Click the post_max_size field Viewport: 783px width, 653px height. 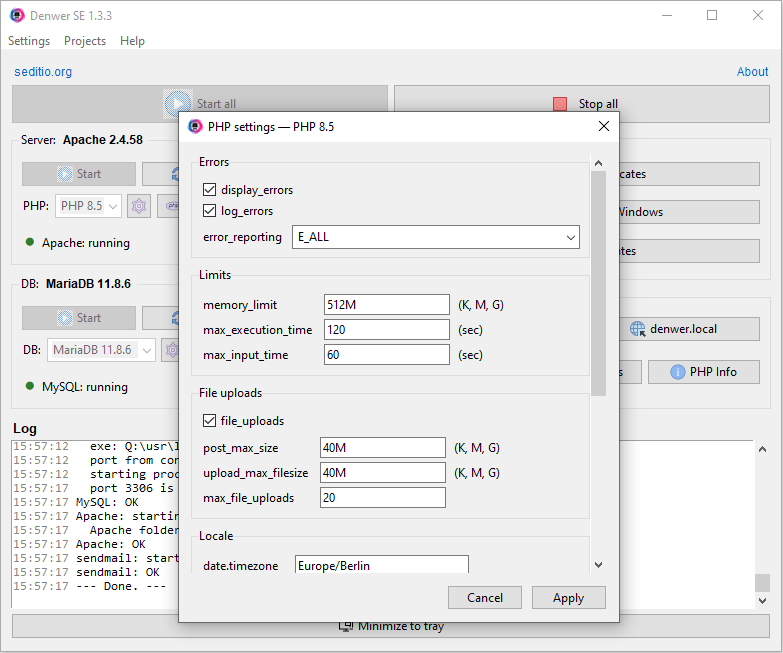[383, 447]
